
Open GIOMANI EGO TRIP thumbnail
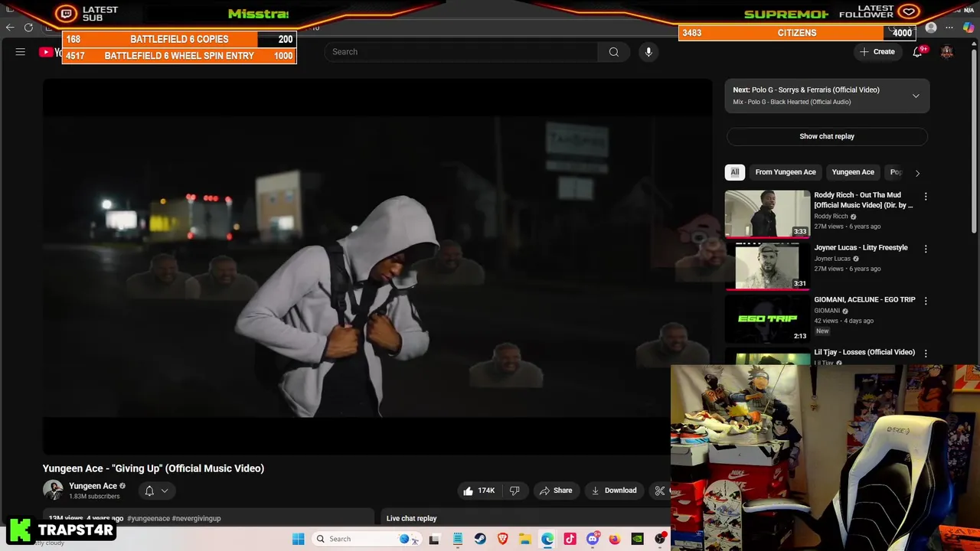(x=767, y=318)
